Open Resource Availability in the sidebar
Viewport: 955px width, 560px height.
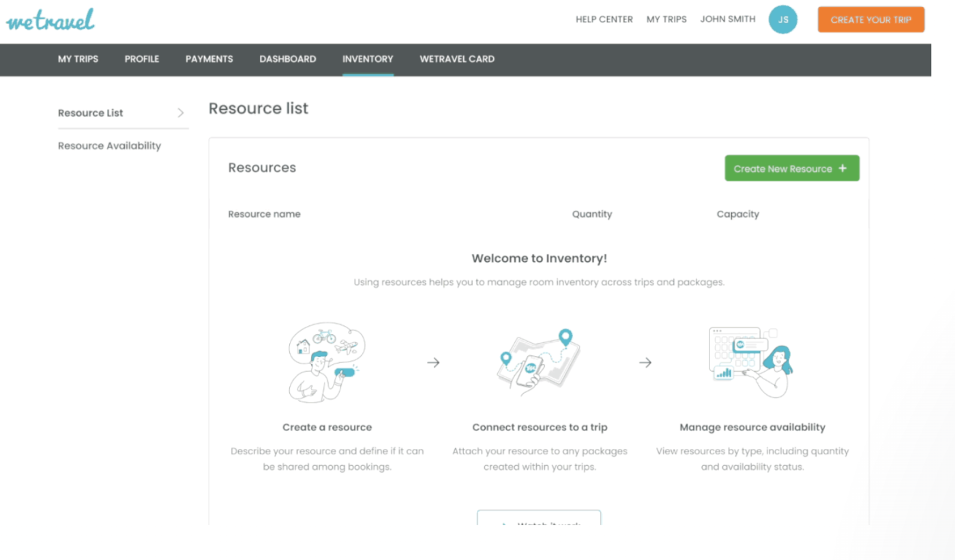point(109,146)
